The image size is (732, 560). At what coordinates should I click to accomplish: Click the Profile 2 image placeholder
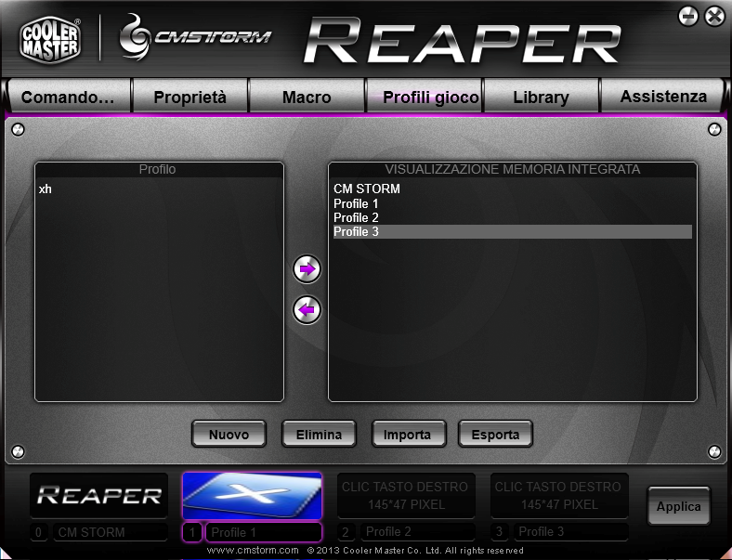point(406,495)
